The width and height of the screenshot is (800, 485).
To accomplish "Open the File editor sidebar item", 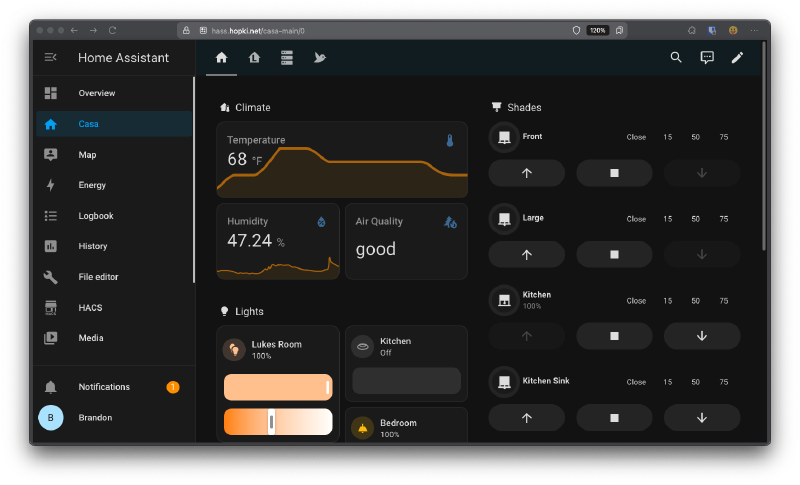I will [98, 277].
